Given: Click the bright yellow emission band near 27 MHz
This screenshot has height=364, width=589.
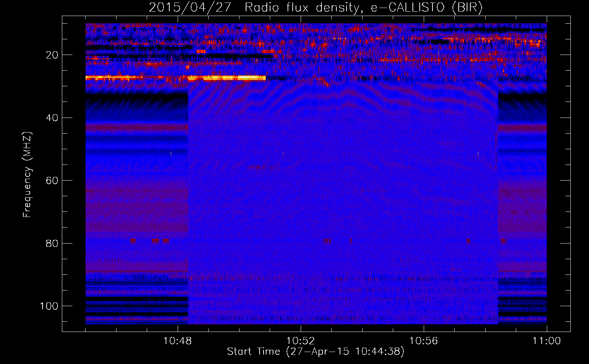Looking at the screenshot, I should [175, 78].
